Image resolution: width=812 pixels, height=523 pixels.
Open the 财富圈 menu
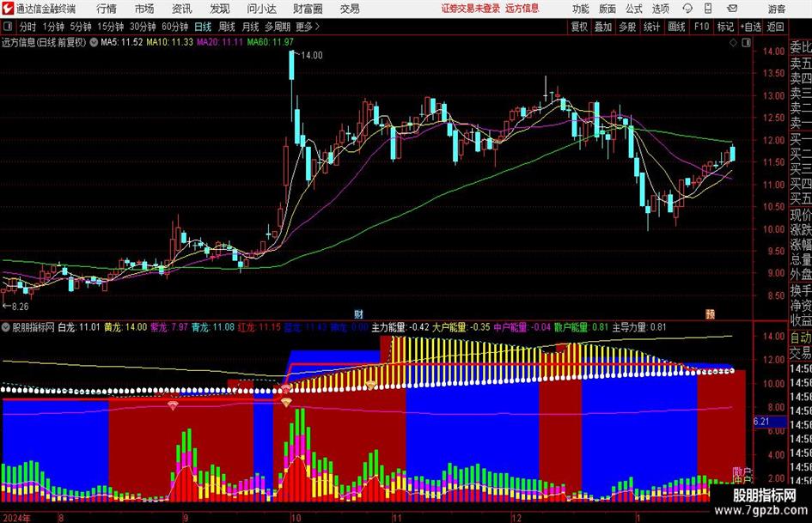pyautogui.click(x=308, y=9)
